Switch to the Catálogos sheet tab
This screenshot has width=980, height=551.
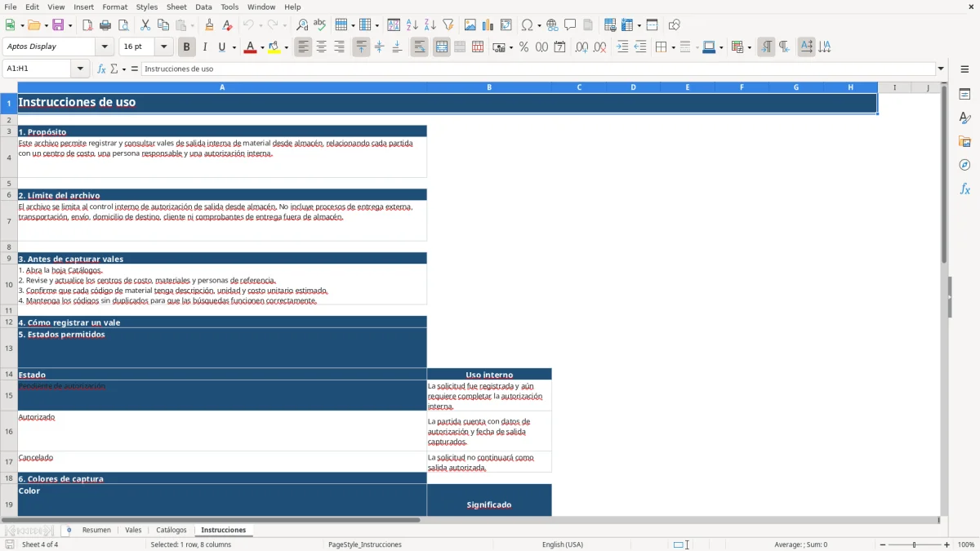171,530
